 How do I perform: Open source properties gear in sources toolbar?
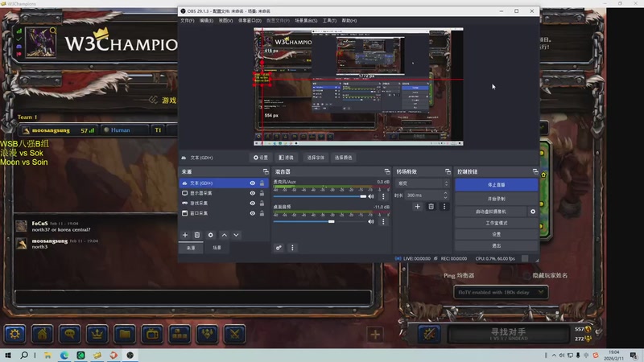click(211, 235)
